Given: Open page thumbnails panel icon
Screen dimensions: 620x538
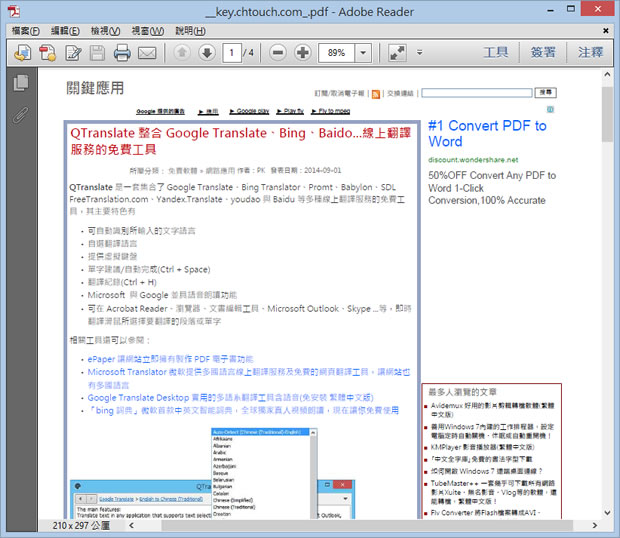Looking at the screenshot, I should [x=21, y=83].
